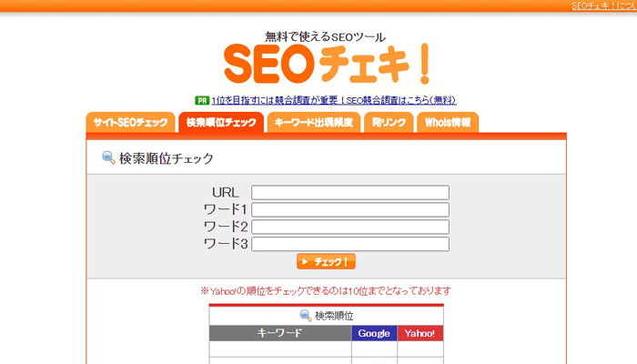Screen dimensions: 637x364
Task: Click the green PR badge icon
Action: [x=202, y=100]
